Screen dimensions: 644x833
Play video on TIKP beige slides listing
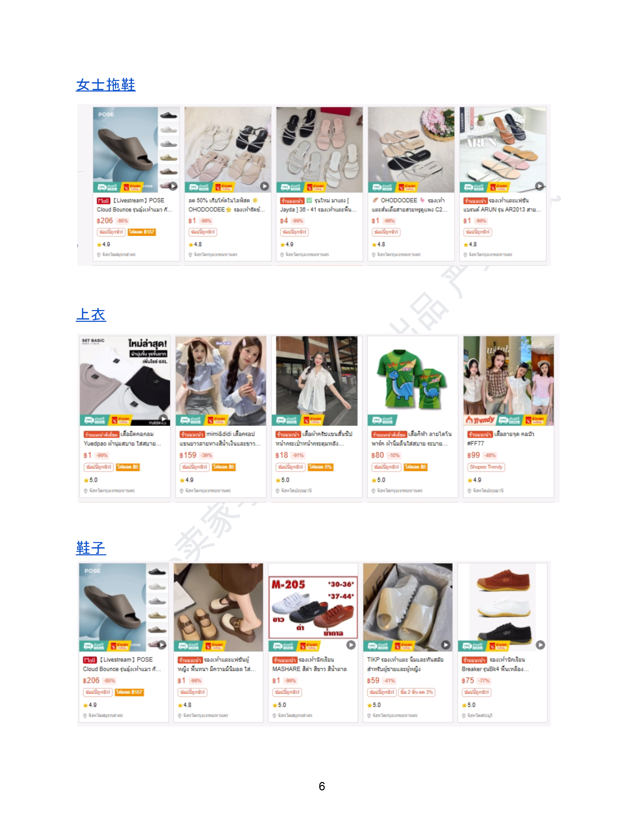pyautogui.click(x=446, y=644)
